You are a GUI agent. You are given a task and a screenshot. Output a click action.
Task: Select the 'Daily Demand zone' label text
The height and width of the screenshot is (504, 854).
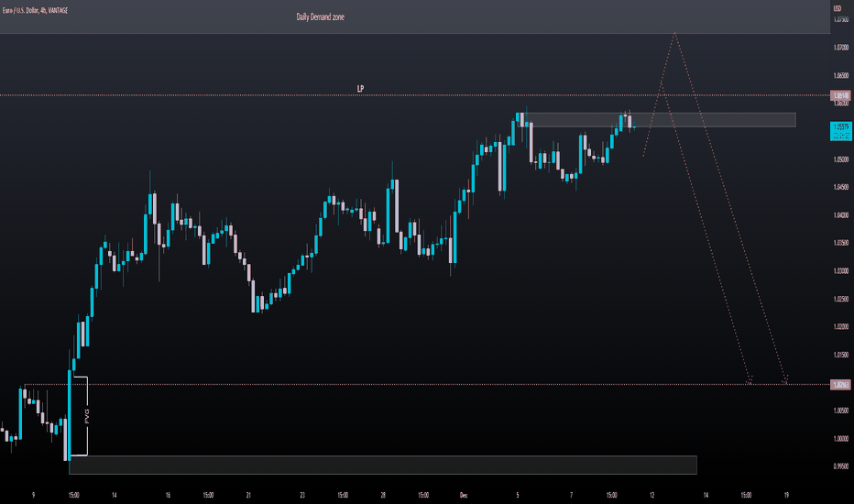click(321, 16)
